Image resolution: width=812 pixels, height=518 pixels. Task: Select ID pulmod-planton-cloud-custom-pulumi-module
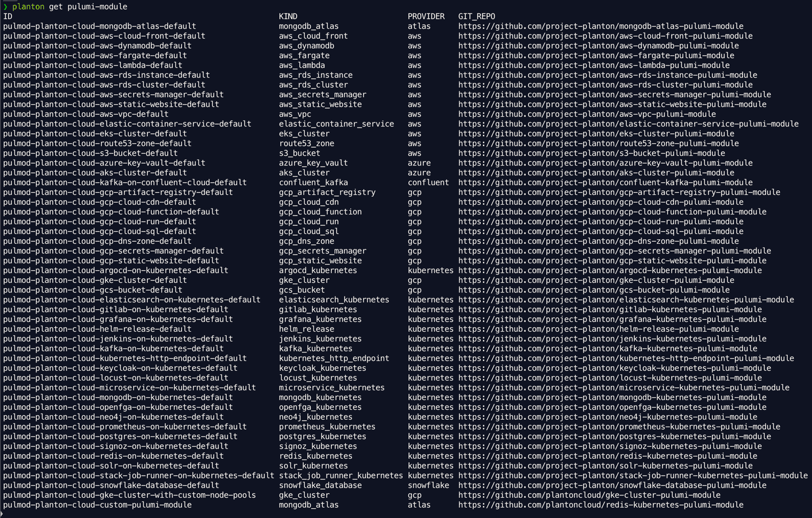tap(97, 505)
